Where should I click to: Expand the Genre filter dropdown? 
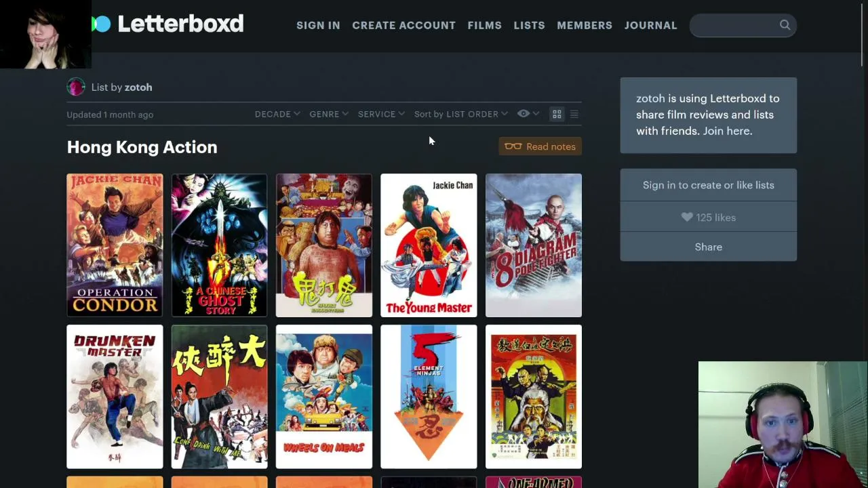[329, 114]
